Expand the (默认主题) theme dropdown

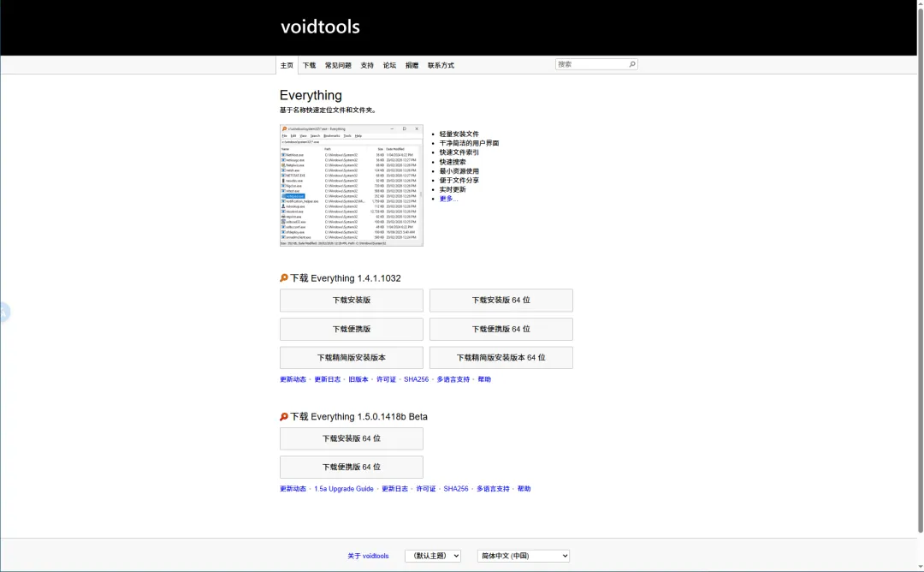(x=433, y=556)
